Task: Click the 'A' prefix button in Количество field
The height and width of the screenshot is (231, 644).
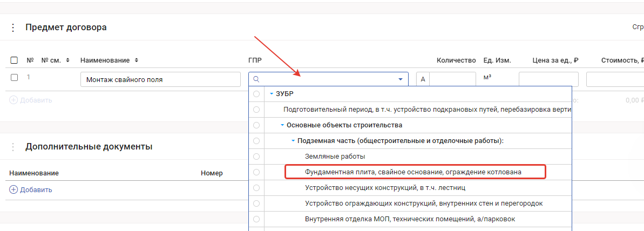Action: point(423,79)
